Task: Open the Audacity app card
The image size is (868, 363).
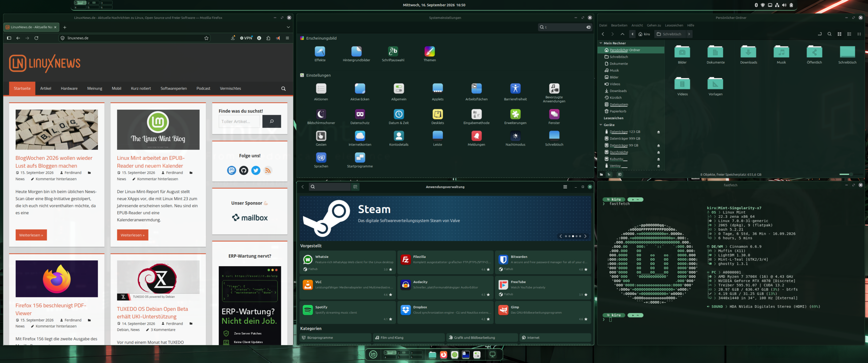Action: [445, 287]
